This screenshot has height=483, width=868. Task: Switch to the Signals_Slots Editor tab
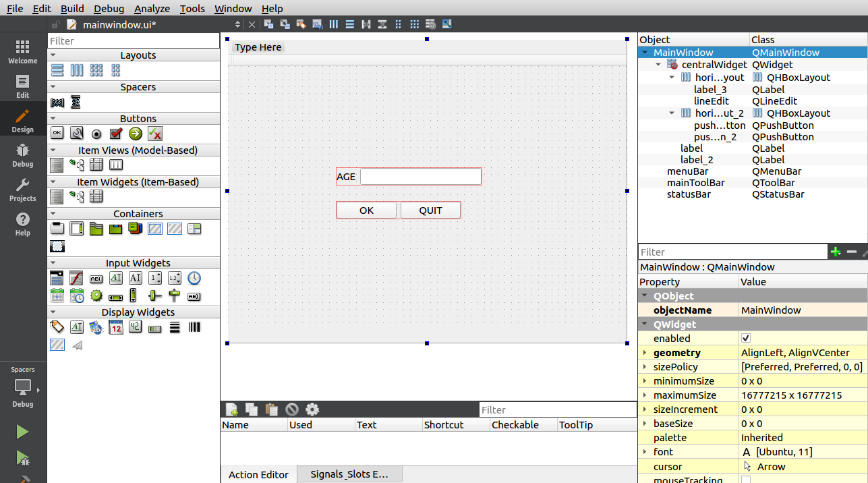[x=349, y=474]
